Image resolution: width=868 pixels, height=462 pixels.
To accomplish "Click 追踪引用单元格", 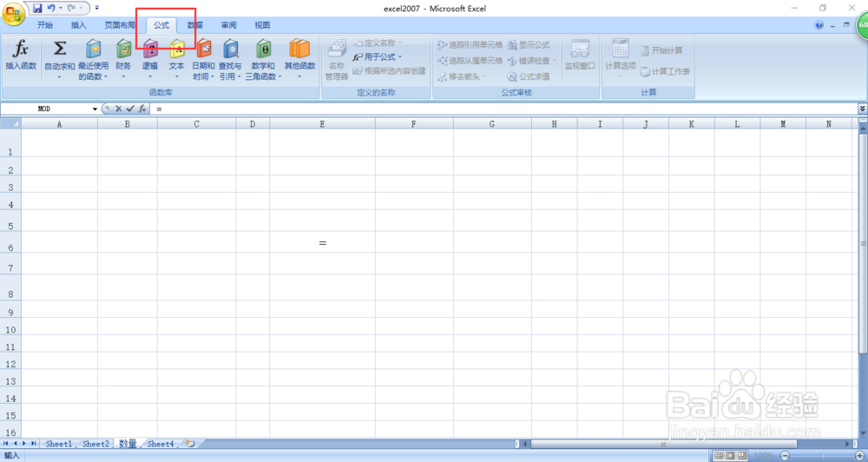I will pos(470,45).
